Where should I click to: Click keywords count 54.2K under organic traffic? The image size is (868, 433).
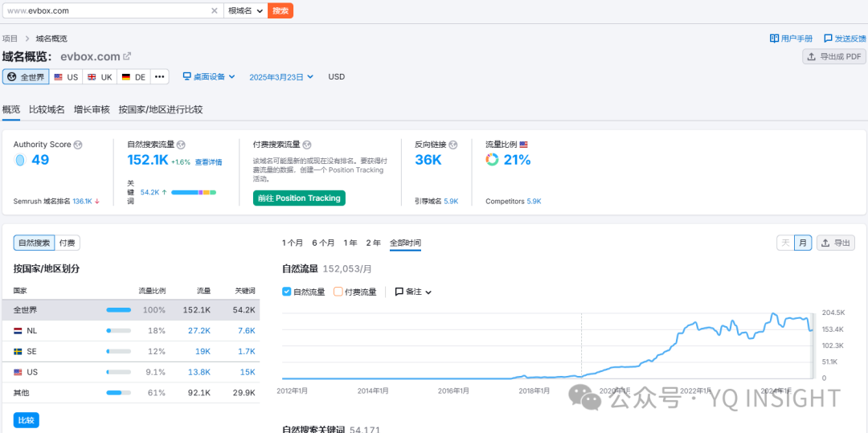[x=150, y=192]
